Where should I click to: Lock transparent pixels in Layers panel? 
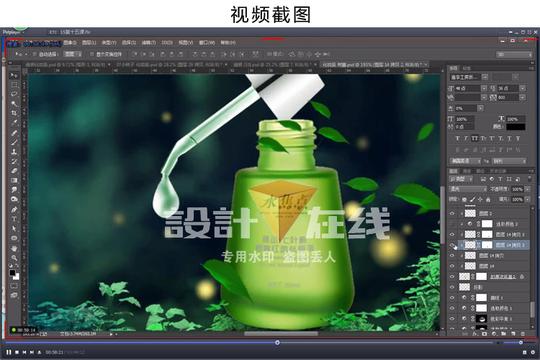465,199
